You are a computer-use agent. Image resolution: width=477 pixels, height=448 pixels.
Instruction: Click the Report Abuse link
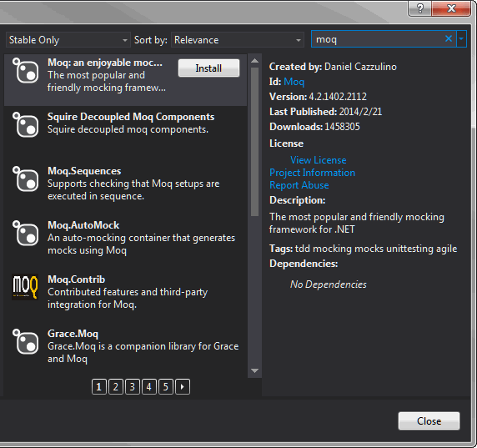click(x=299, y=185)
